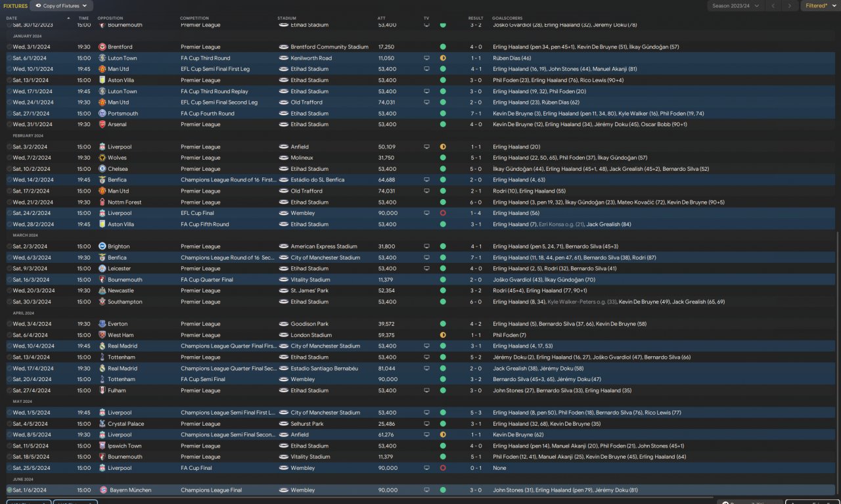
Task: Click the West Ham club badge
Action: (102, 335)
